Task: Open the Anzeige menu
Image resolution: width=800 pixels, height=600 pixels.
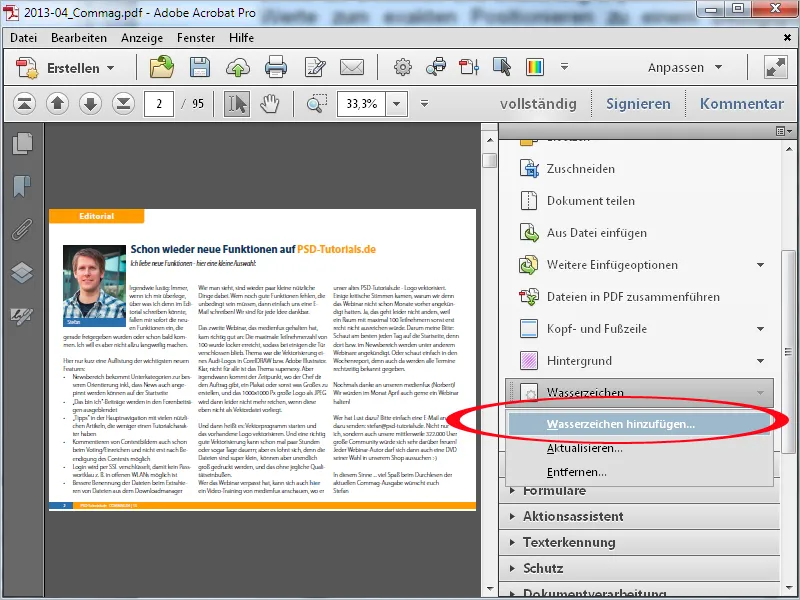Action: pos(142,38)
